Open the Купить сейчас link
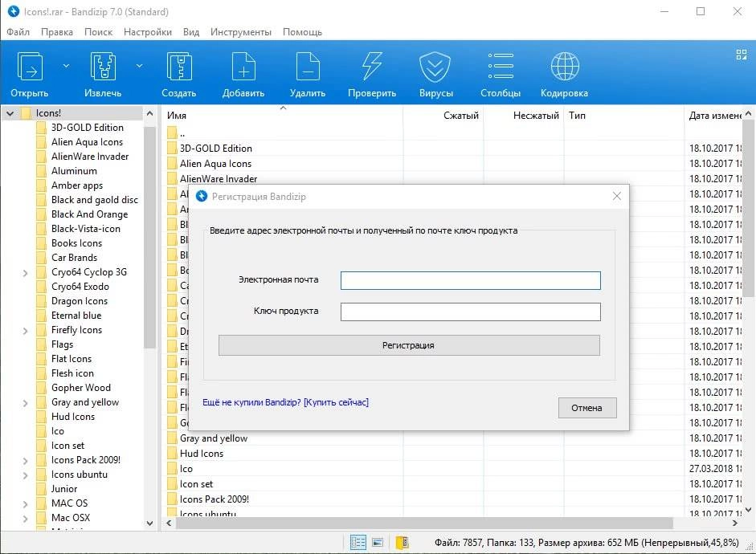756x554 pixels. 336,402
